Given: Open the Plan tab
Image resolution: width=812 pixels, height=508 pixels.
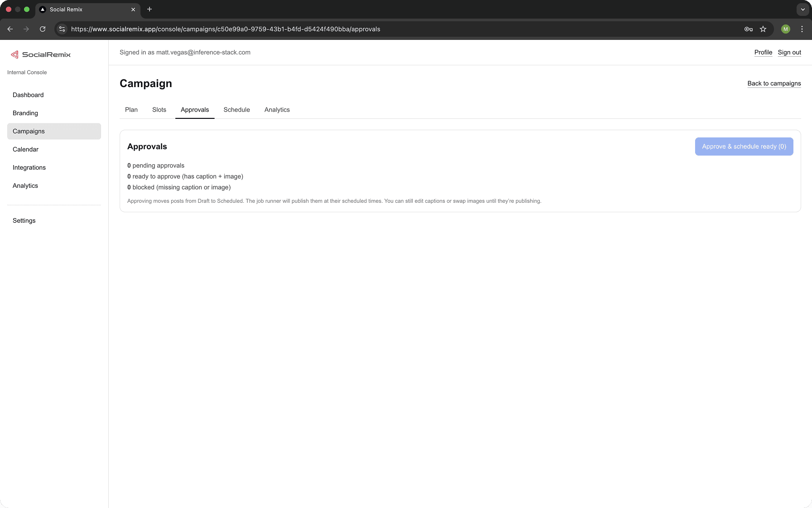Looking at the screenshot, I should [x=131, y=110].
